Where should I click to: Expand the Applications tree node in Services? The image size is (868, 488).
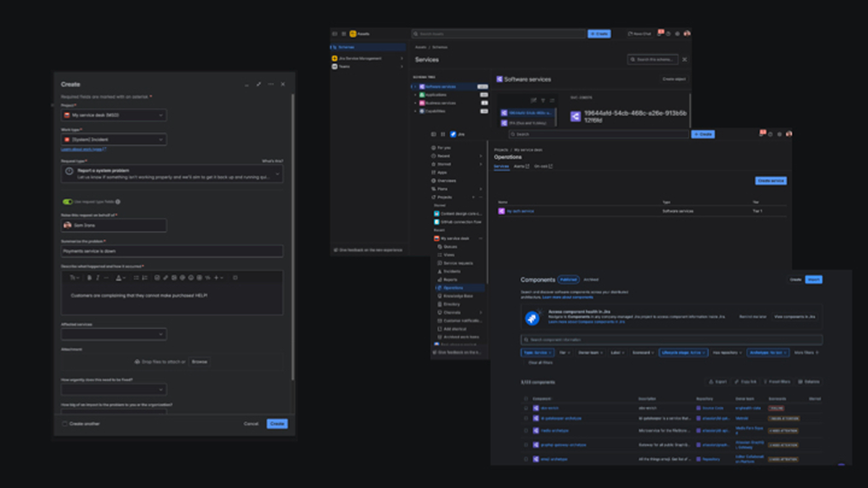pyautogui.click(x=415, y=95)
